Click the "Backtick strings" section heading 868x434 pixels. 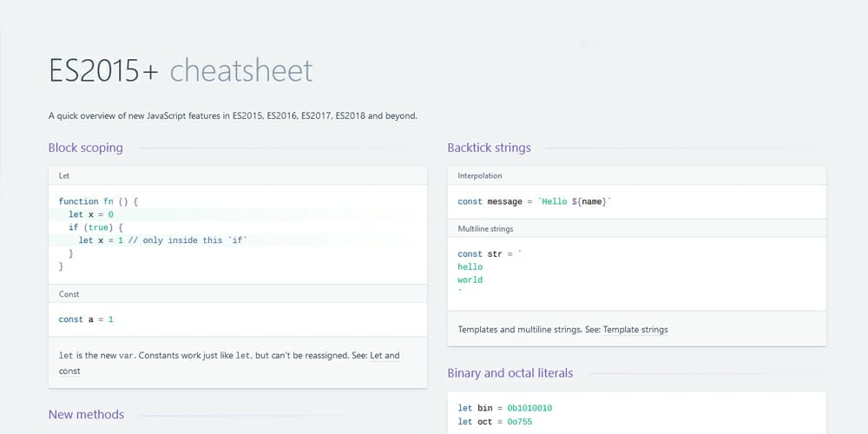coord(489,148)
